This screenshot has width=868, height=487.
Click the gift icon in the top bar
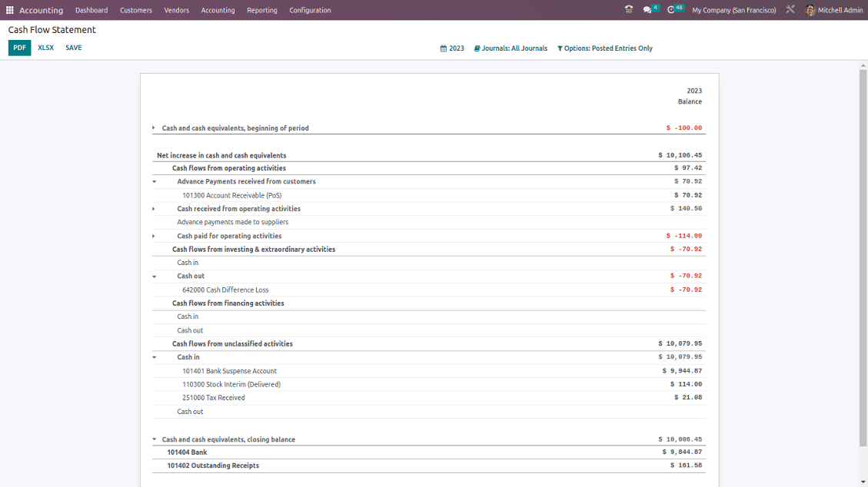point(629,9)
